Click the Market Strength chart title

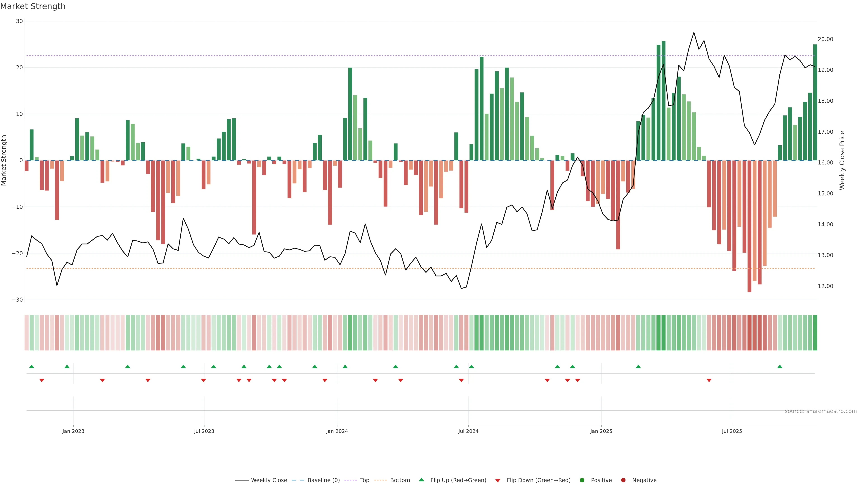(x=33, y=6)
